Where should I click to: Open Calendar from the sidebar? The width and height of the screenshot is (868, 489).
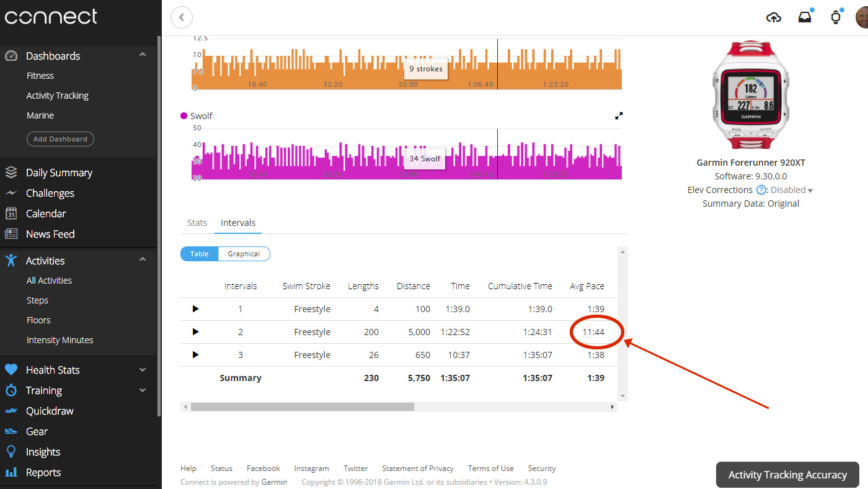coord(46,213)
